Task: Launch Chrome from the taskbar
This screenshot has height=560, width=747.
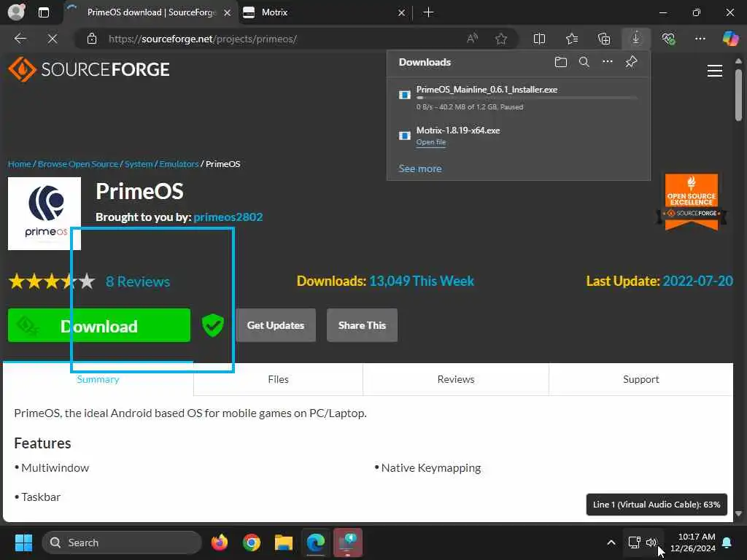Action: point(252,542)
